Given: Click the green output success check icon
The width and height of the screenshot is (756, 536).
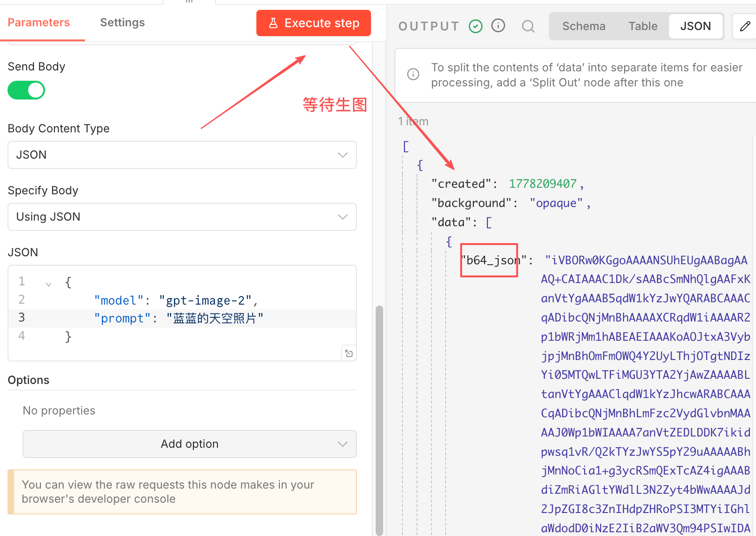Looking at the screenshot, I should point(476,26).
